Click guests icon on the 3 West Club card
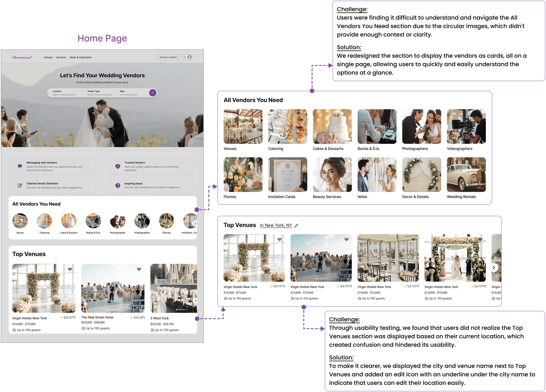The height and width of the screenshot is (392, 546). (x=152, y=330)
